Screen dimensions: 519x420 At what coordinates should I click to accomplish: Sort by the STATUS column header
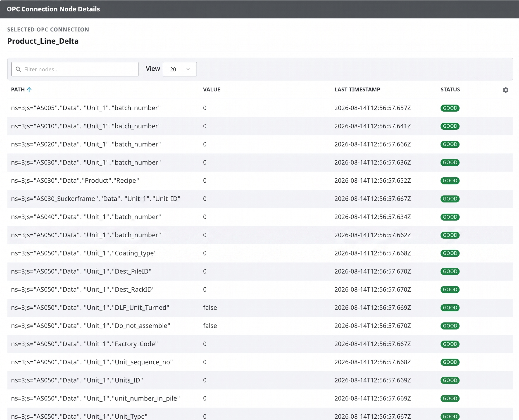point(450,90)
